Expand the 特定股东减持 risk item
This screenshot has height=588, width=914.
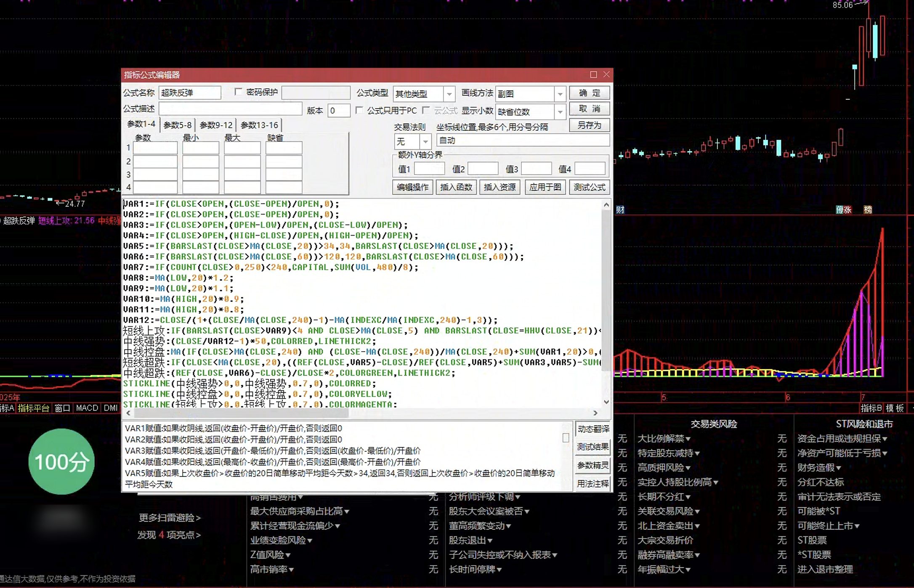click(668, 453)
